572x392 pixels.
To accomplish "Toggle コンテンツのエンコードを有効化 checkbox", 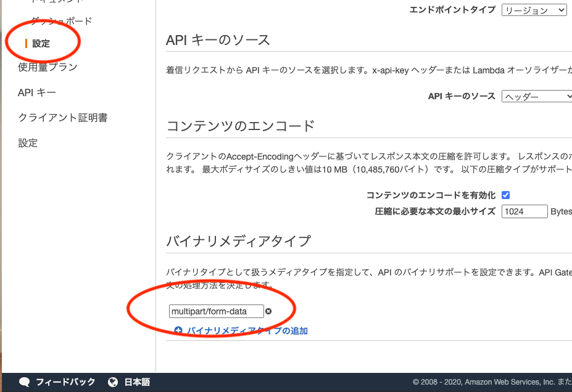I will click(x=505, y=195).
